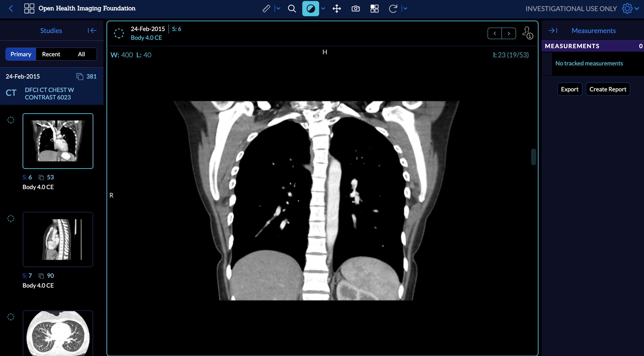Switch to the All studies tab
Viewport: 644px width, 356px height.
pyautogui.click(x=81, y=54)
